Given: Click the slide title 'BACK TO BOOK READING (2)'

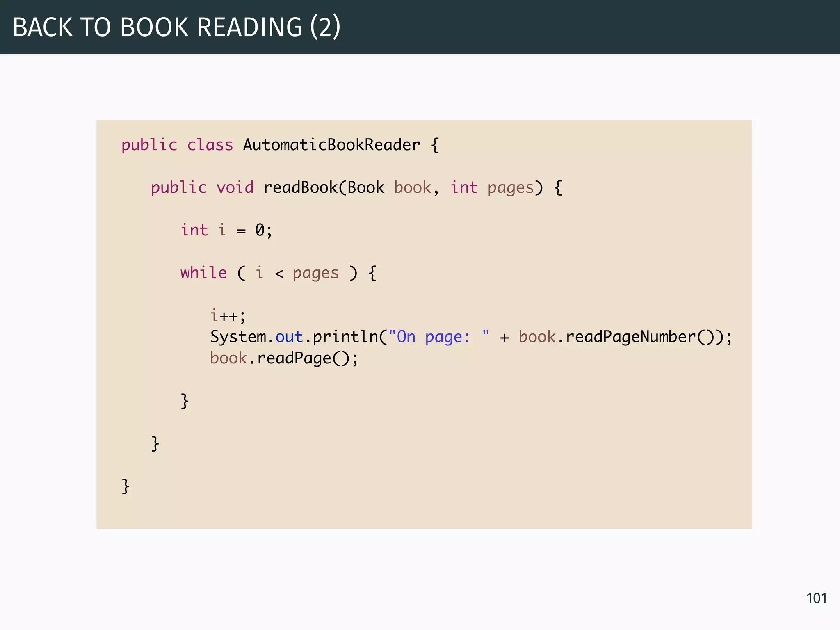Looking at the screenshot, I should tap(176, 27).
